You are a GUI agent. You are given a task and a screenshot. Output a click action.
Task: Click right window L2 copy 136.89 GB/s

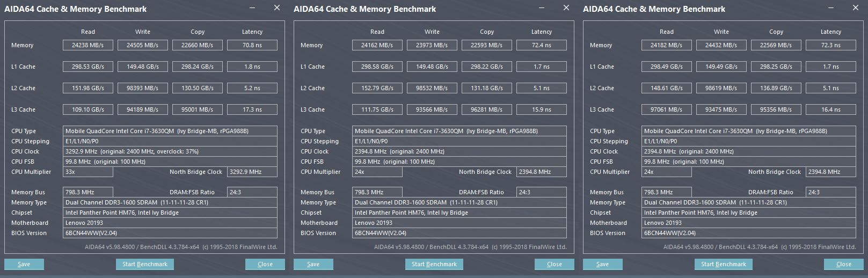[x=776, y=88]
